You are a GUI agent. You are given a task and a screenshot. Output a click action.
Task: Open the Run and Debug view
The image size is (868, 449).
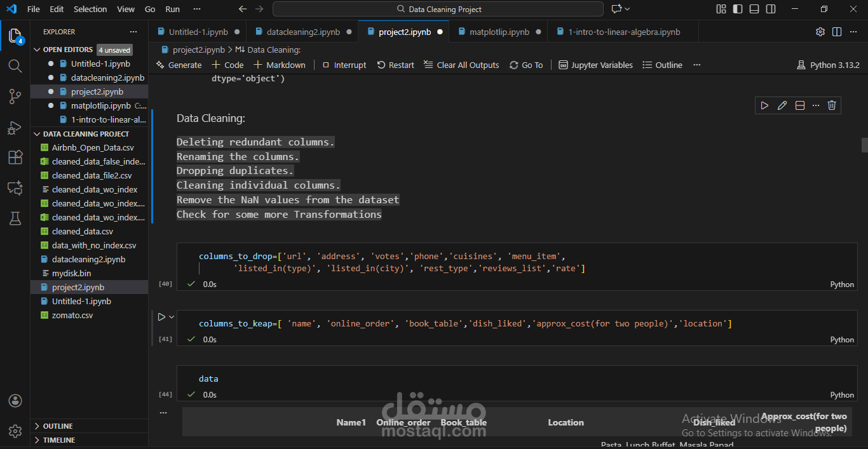[15, 127]
